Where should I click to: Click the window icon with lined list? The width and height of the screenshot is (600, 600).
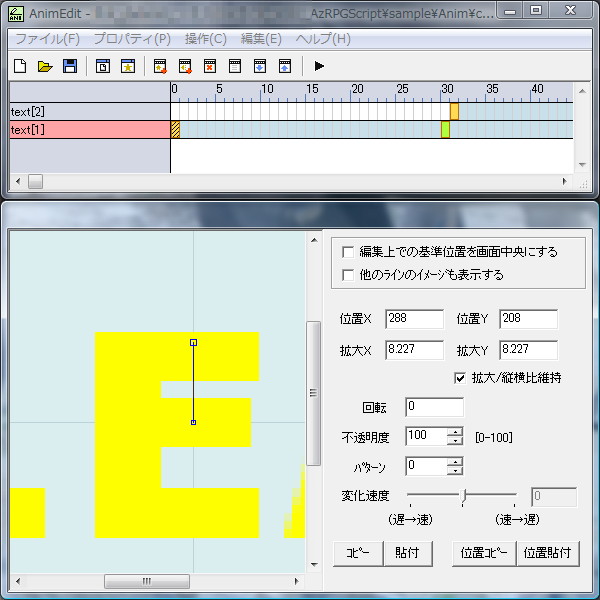(235, 66)
